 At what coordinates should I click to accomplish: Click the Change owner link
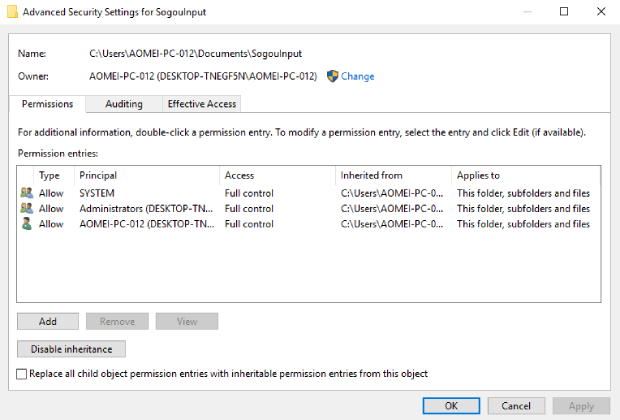[358, 76]
